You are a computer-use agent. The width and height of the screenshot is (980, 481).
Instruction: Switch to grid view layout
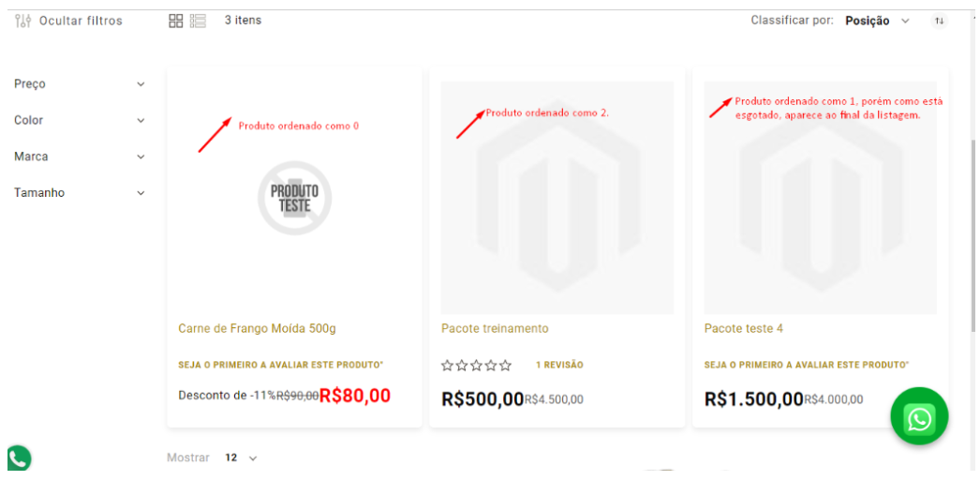[x=176, y=21]
